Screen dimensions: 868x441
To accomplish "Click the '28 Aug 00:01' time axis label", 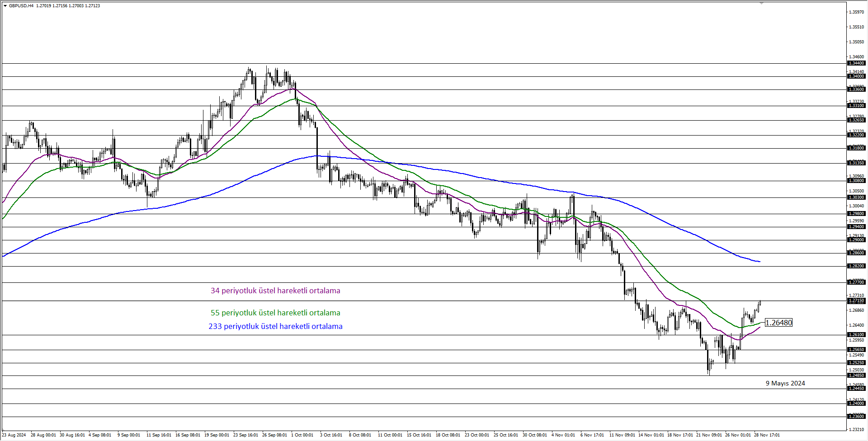I will 43,435.
